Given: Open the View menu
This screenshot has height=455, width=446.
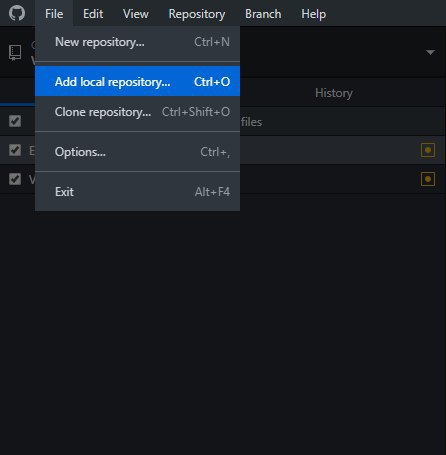Looking at the screenshot, I should tap(136, 14).
